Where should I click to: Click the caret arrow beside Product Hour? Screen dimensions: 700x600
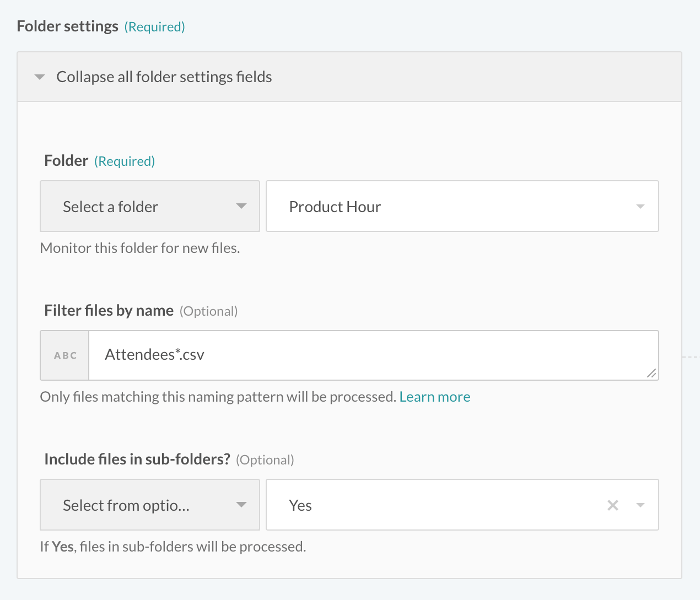coord(640,207)
